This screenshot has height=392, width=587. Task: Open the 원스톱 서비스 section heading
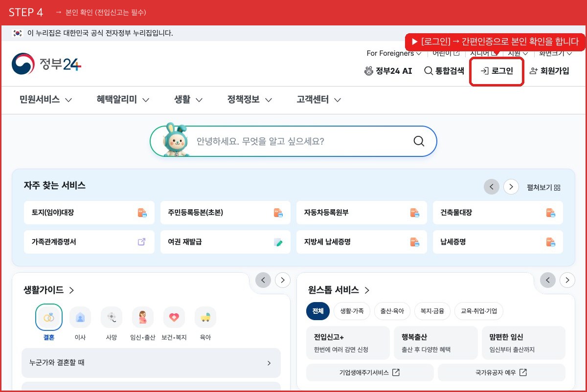(339, 290)
